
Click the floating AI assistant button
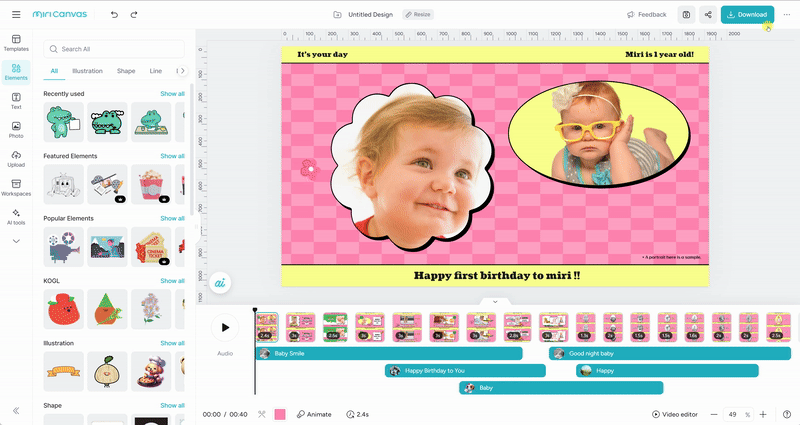pos(220,283)
